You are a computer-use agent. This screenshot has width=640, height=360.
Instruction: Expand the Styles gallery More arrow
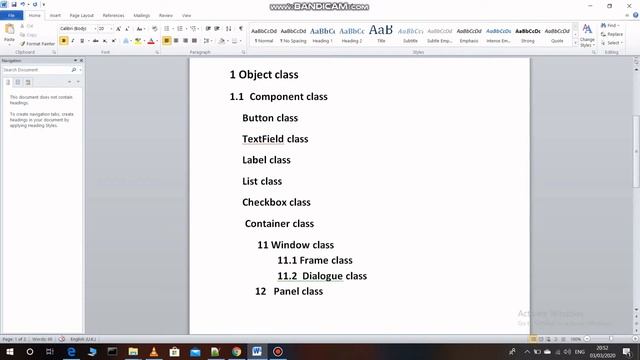(x=576, y=42)
